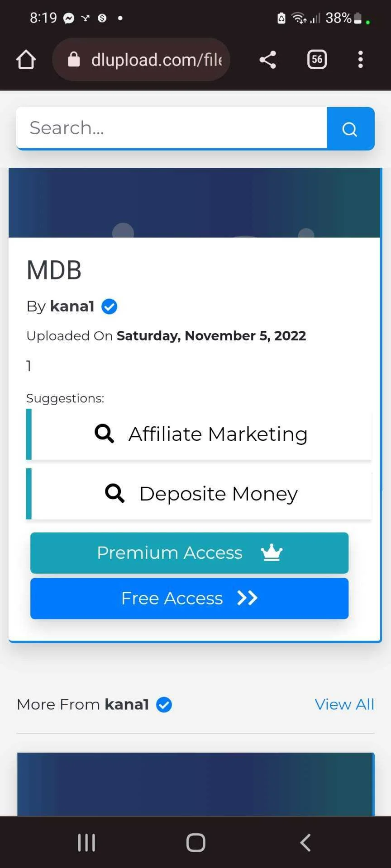The width and height of the screenshot is (391, 868).
Task: Tap the Android back navigation button
Action: point(305,843)
